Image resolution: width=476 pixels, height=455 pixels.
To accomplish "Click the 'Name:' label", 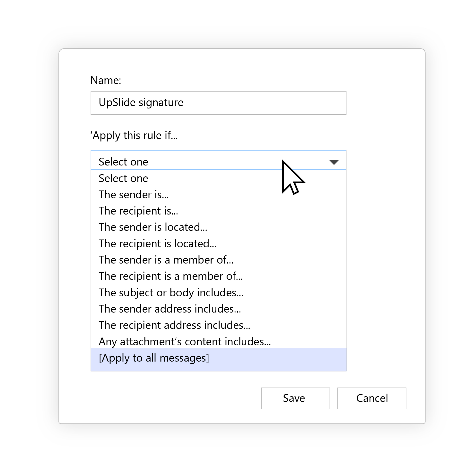I will 106,80.
